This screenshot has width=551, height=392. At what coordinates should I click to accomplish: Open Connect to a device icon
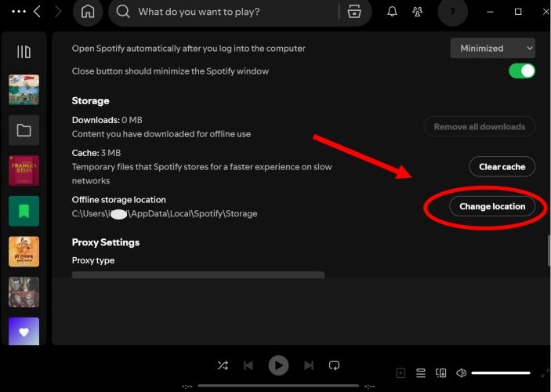pos(441,372)
